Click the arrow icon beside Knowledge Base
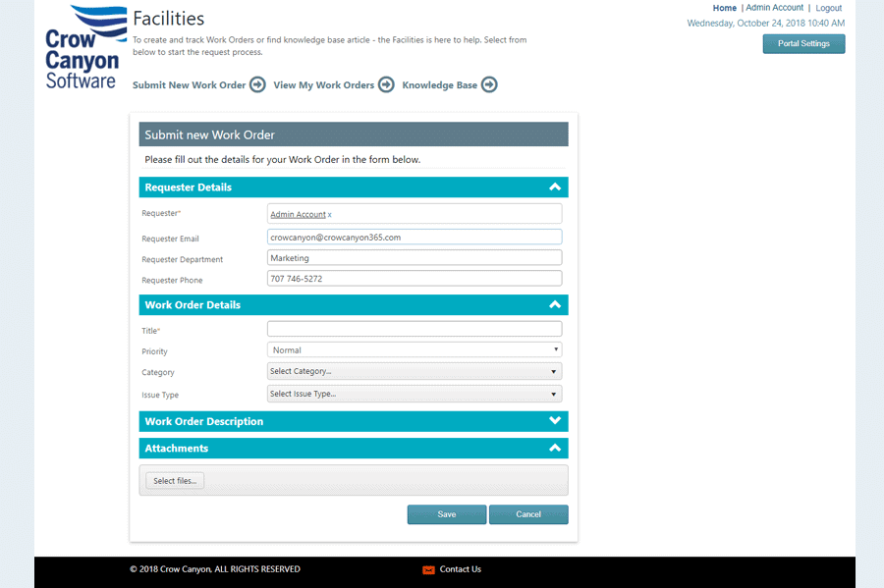The height and width of the screenshot is (588, 884). [x=489, y=84]
